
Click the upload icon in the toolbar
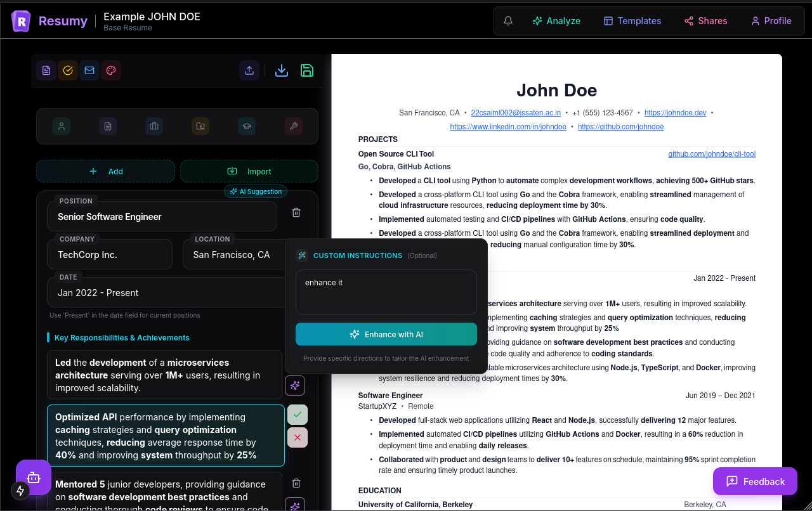pos(249,70)
